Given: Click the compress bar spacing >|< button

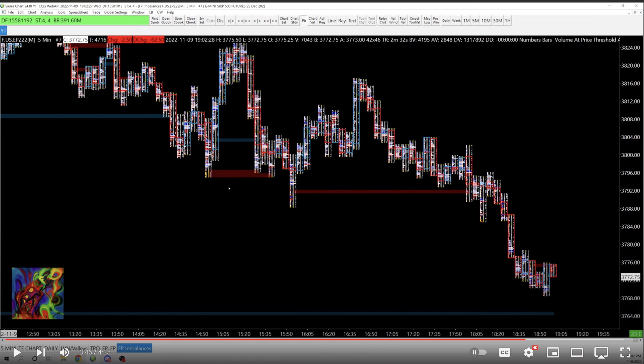Looking at the screenshot, I should pos(257,21).
